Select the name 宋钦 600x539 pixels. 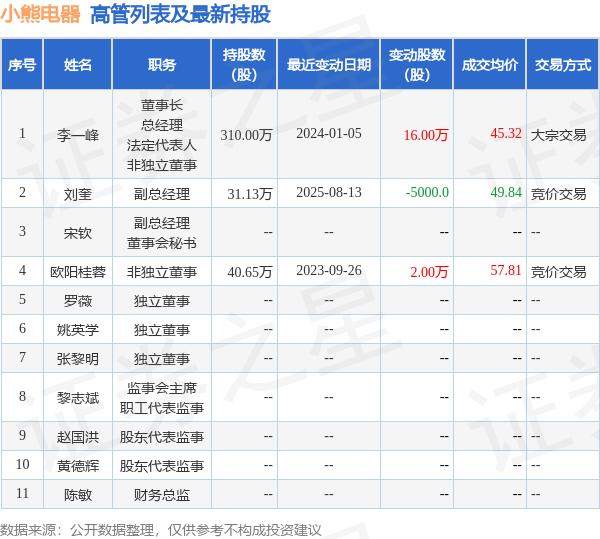78,233
